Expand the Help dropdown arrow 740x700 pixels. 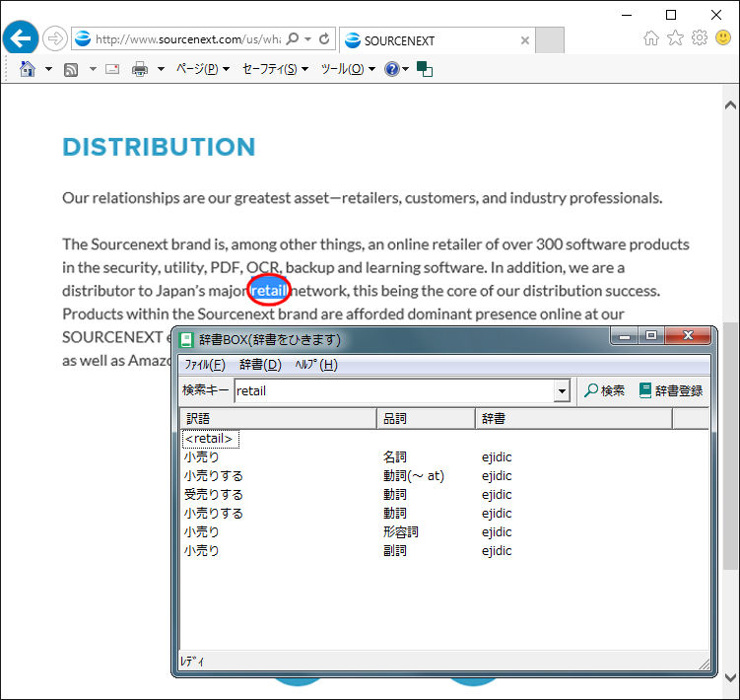(x=406, y=69)
